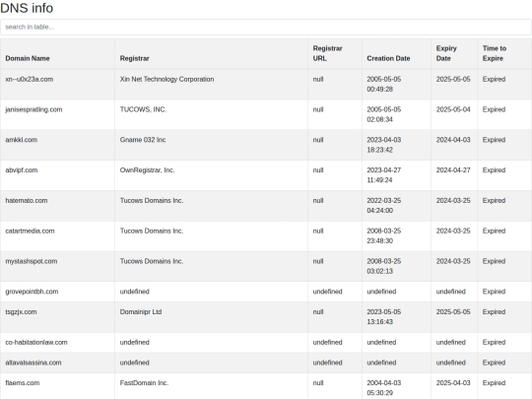Screen dimensions: 532x399
Task: Select the Time to Expire header
Action: point(495,53)
